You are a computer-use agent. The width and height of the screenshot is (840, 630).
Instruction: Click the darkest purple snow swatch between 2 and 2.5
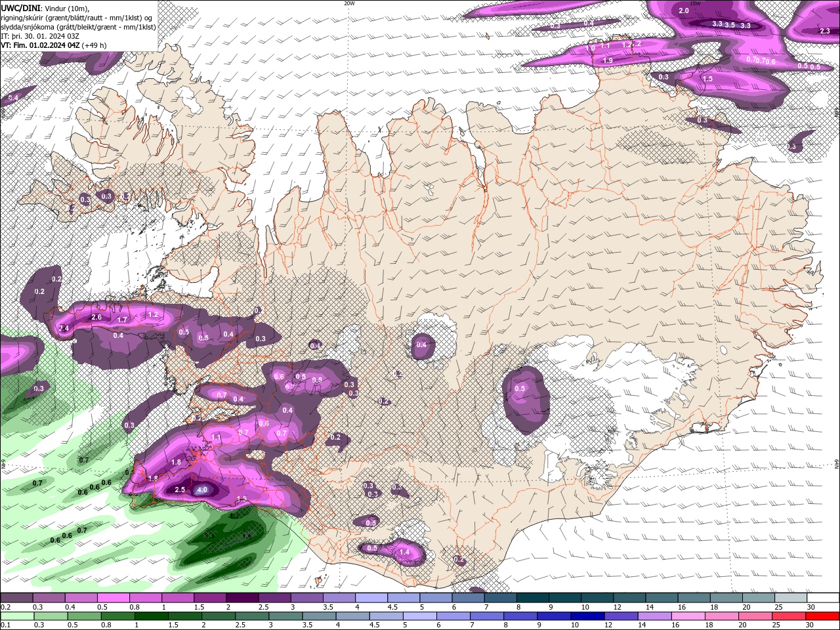tap(242, 598)
